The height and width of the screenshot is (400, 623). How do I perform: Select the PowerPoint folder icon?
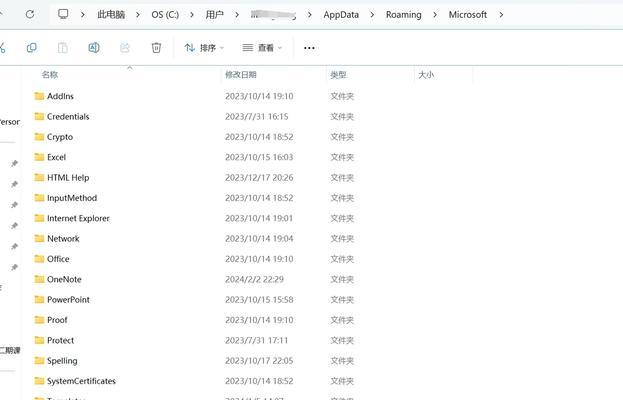39,299
